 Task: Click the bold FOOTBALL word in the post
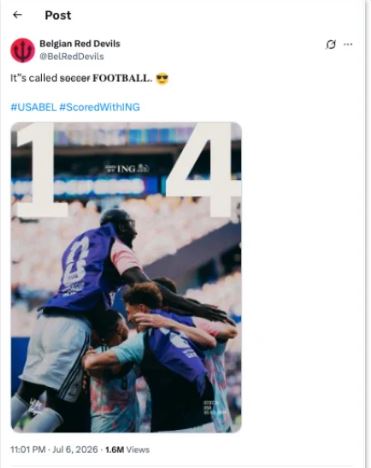(x=122, y=78)
